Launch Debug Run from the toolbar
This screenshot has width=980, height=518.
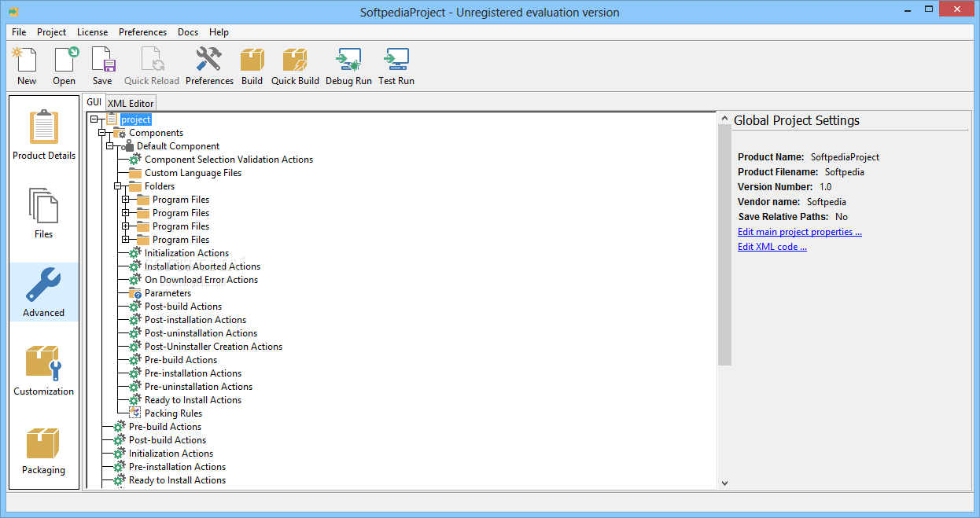[348, 61]
